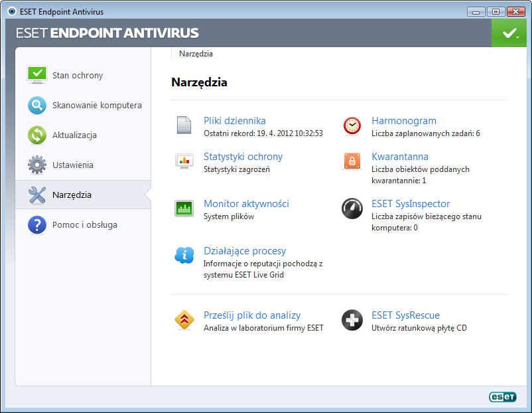This screenshot has height=413, width=532.
Task: Click the 'Statystyki zagrożeń' description
Action: point(237,169)
